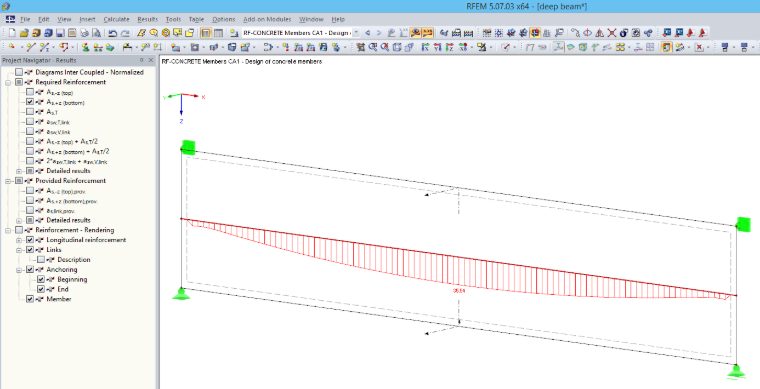Screen dimensions: 760x389
Task: Click the Save floppy disk icon
Action: 60,33
